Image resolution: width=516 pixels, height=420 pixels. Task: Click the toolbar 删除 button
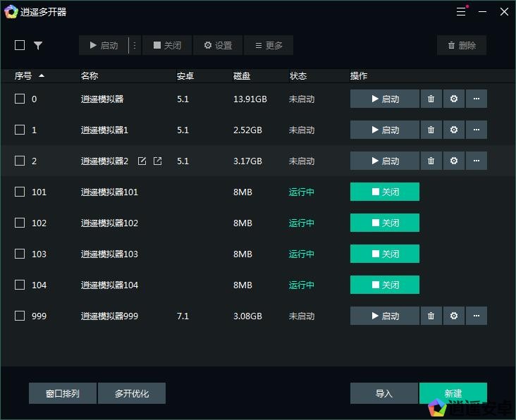462,45
